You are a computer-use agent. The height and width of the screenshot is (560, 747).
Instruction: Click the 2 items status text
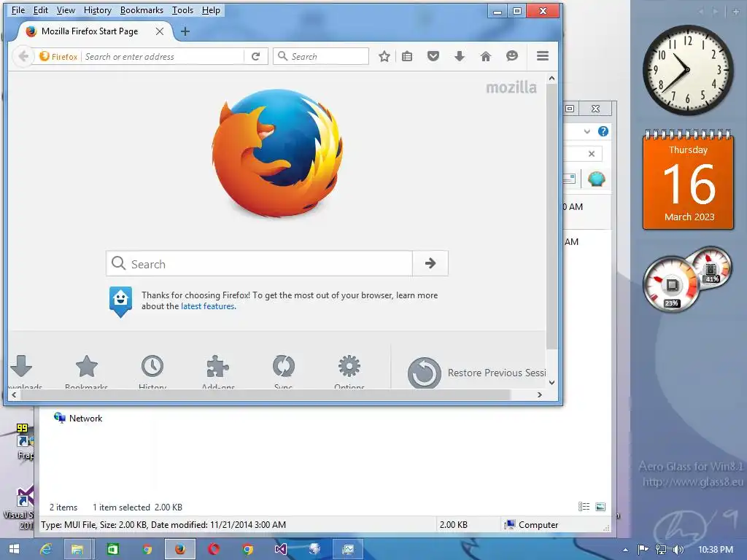(63, 507)
